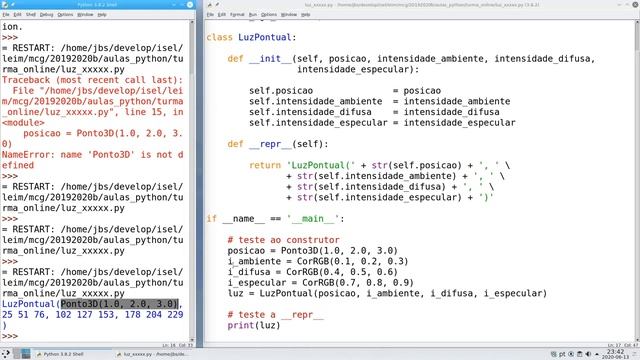
Task: Click 'i_difusa = CorRGB(0.4, 0.5, 0.6)' line
Action: pos(312,272)
